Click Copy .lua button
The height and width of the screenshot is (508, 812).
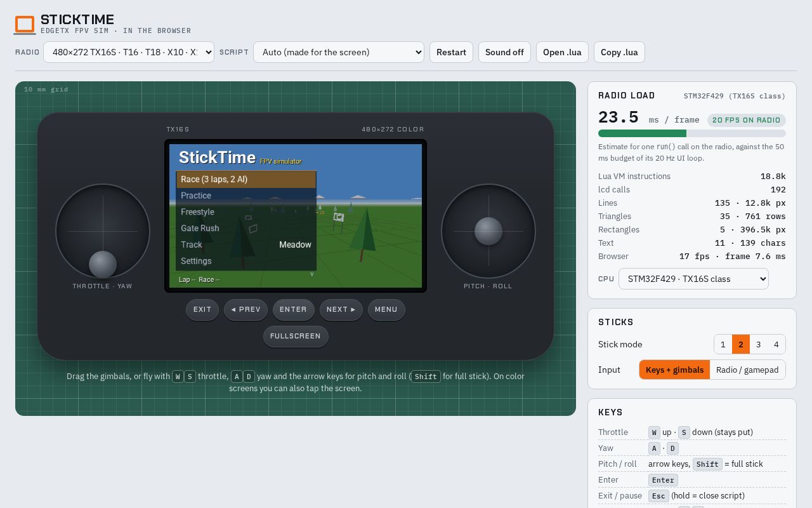[x=619, y=52]
